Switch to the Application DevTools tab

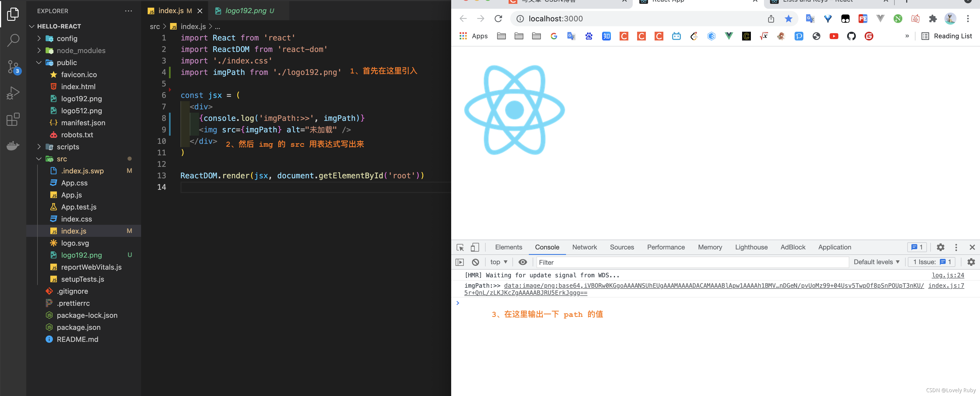pyautogui.click(x=835, y=247)
